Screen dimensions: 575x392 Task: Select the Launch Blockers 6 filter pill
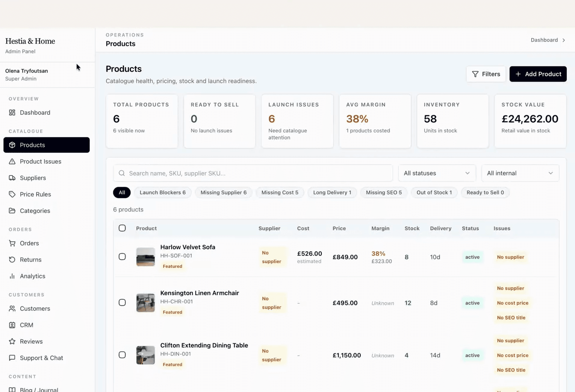coord(163,192)
